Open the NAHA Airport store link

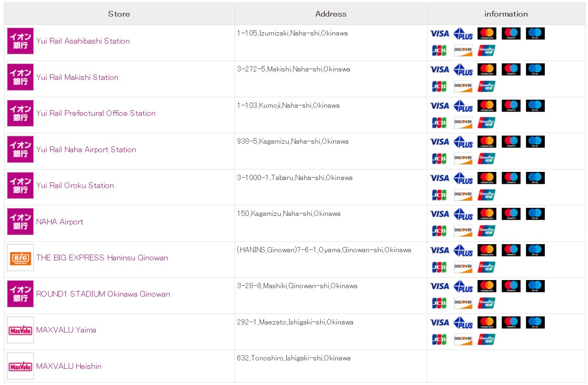point(60,222)
